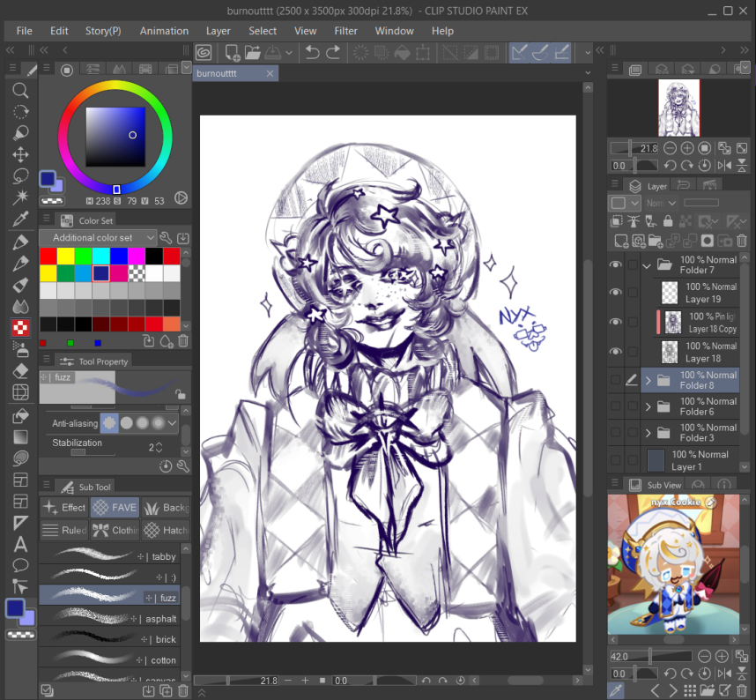Viewport: 756px width, 700px height.
Task: Expand Folder 8 with chevron
Action: (648, 381)
